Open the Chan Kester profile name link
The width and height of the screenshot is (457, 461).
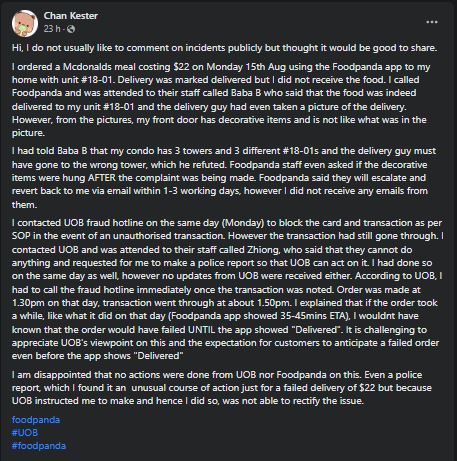(x=71, y=16)
